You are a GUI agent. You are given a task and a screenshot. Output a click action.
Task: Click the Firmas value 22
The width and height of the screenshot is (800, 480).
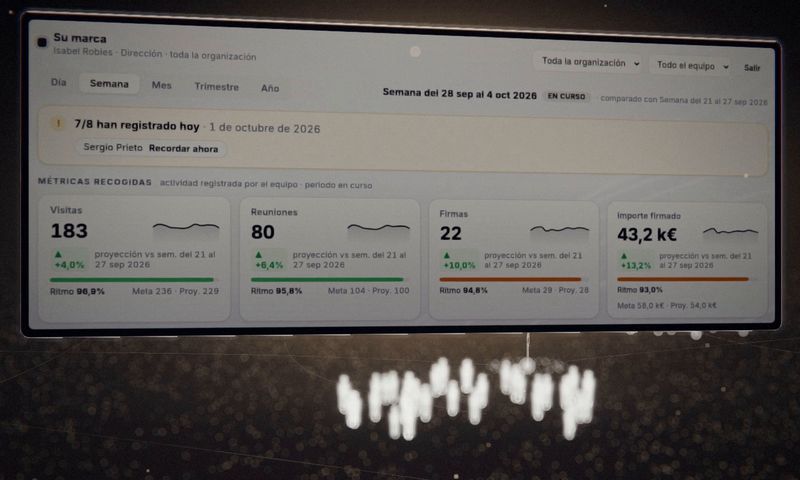[x=451, y=234]
